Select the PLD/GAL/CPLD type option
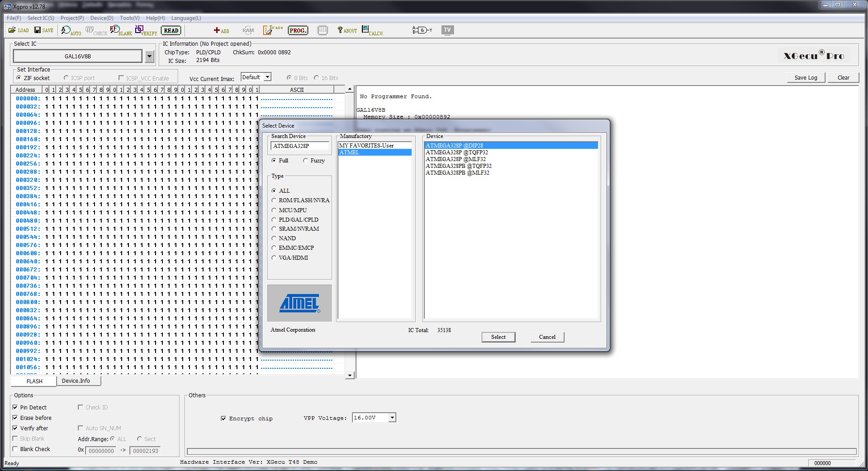Screen dimensions: 868x471 (274, 220)
